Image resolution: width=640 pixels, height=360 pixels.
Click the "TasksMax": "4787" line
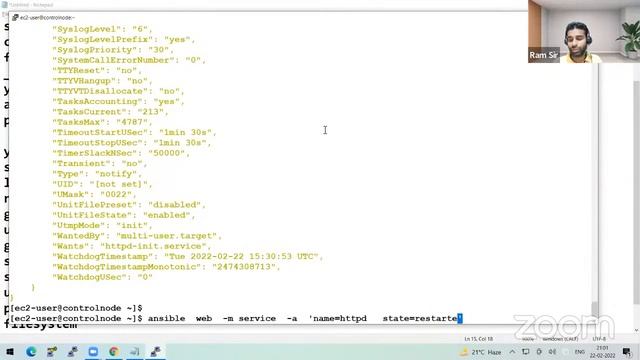click(102, 122)
